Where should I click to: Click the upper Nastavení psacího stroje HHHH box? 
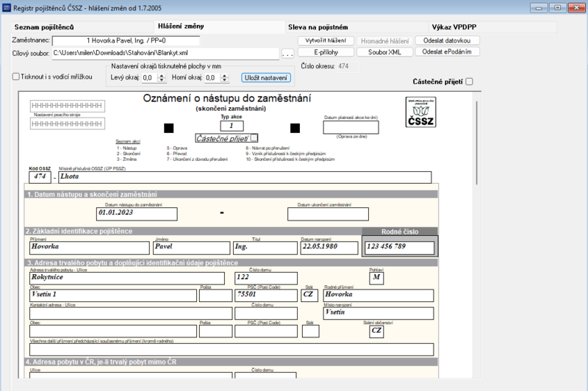point(68,106)
